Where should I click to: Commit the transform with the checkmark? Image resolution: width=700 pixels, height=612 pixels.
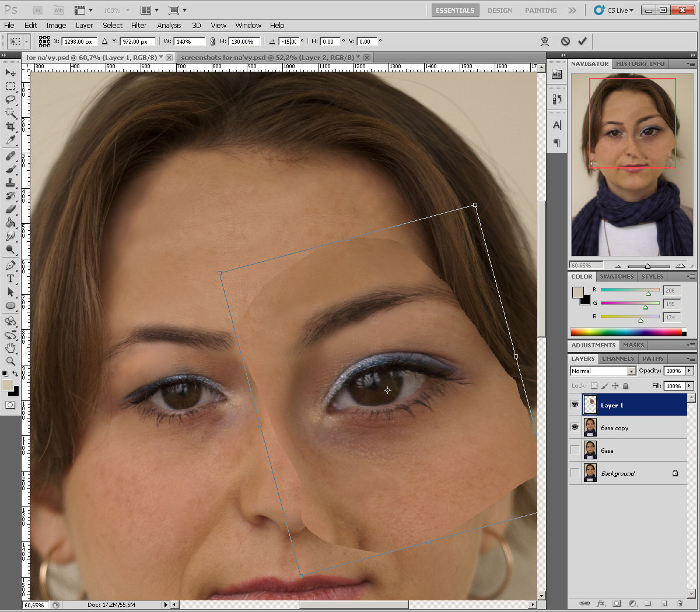(x=582, y=41)
